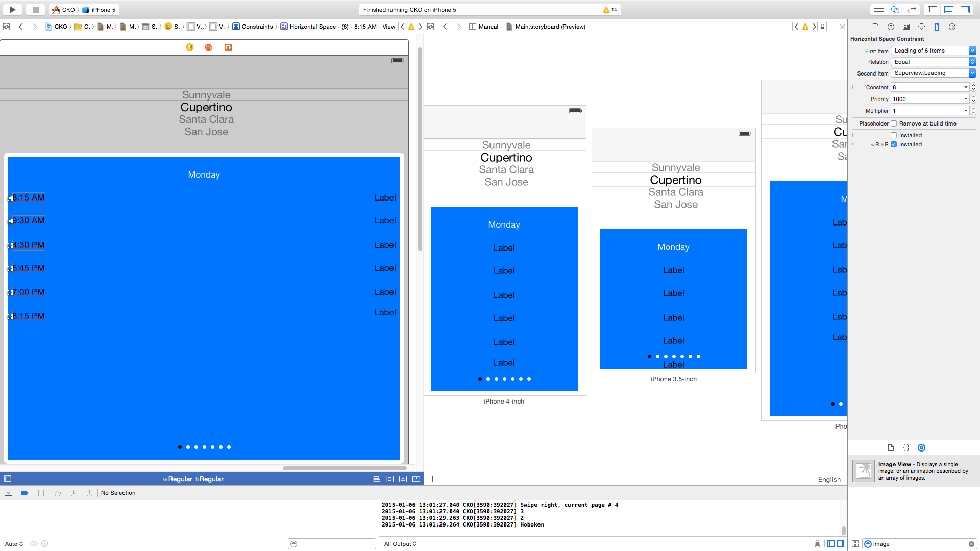Click the Run (play) button
Viewport: 980px width, 551px height.
(12, 9)
